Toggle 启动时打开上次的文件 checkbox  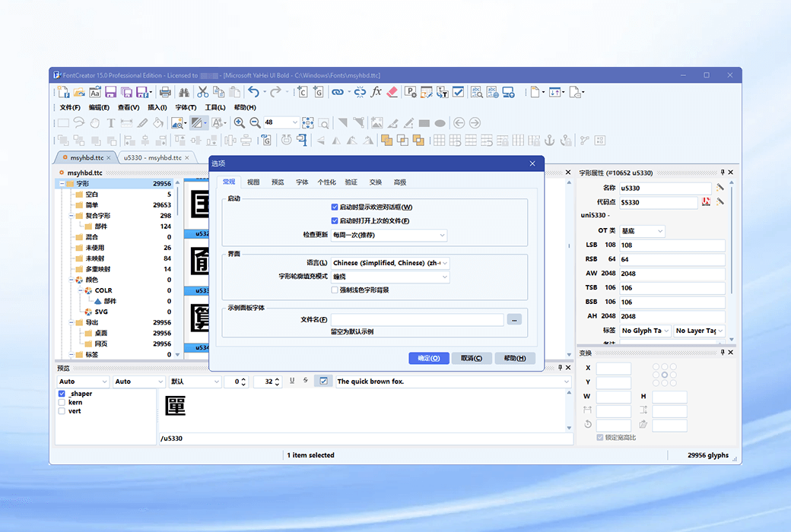tap(335, 220)
